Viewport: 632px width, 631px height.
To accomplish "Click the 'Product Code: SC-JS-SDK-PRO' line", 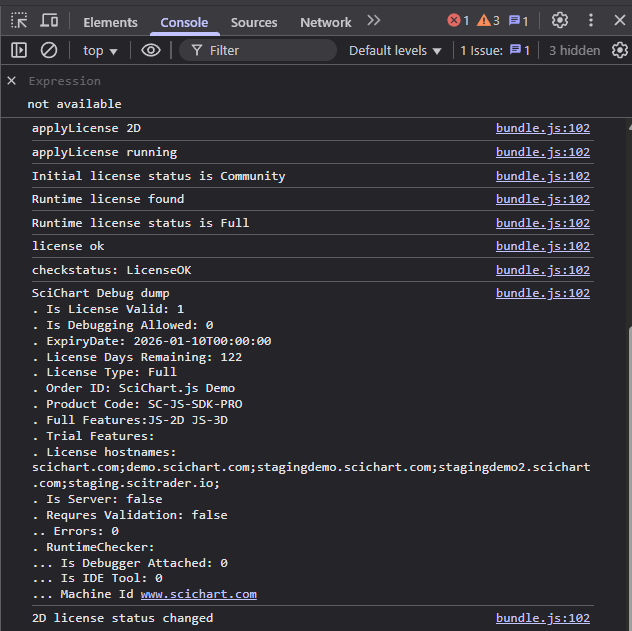I will [144, 404].
